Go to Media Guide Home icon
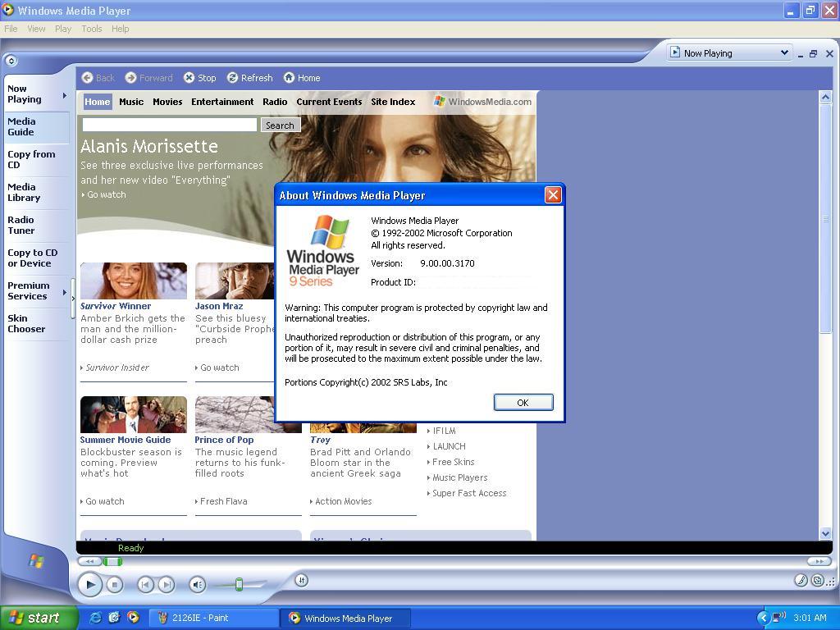 point(290,78)
